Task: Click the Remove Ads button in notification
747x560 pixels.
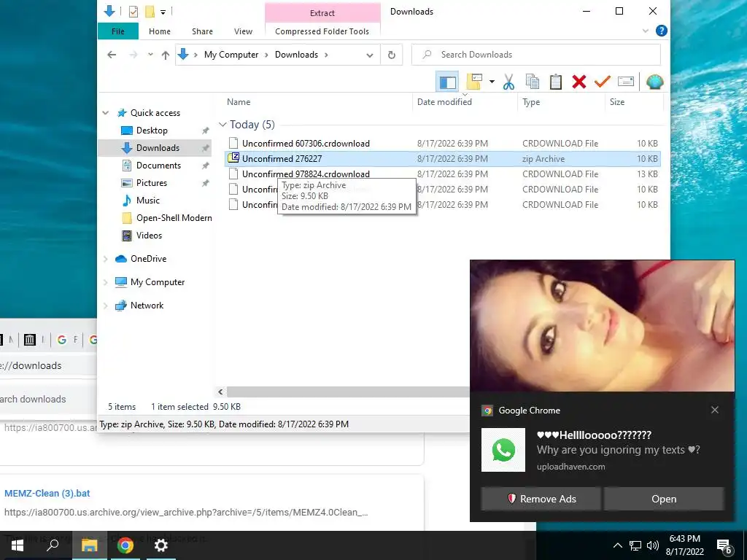Action: pyautogui.click(x=541, y=499)
